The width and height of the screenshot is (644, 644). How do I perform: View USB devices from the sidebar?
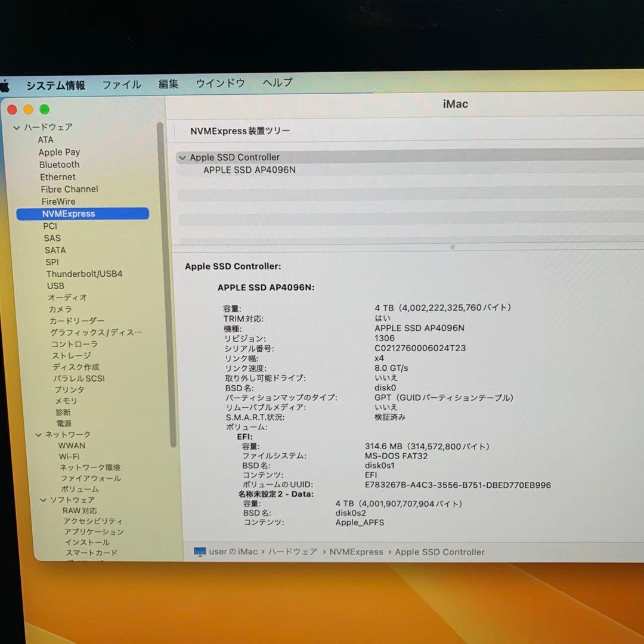pyautogui.click(x=55, y=286)
